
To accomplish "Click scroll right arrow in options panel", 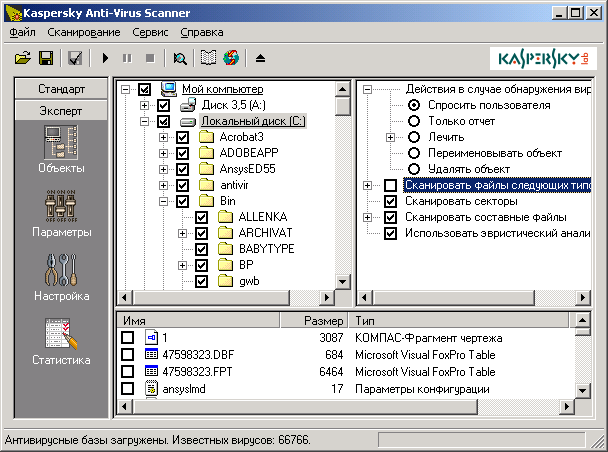I will coord(583,298).
